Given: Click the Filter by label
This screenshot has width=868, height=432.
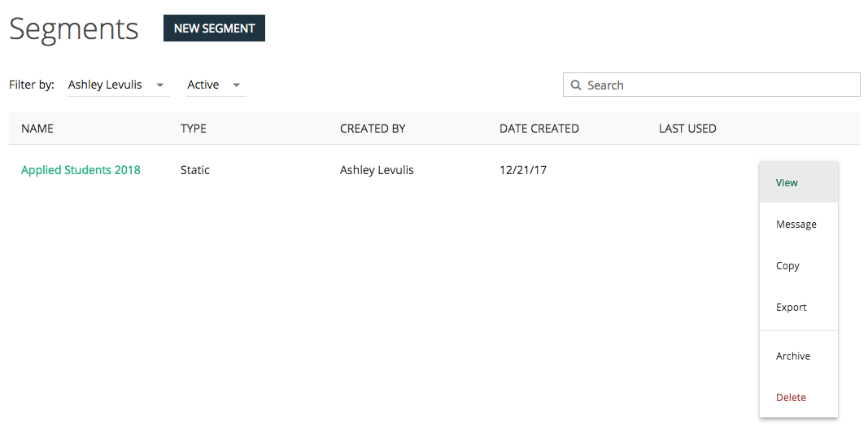Looking at the screenshot, I should pyautogui.click(x=32, y=85).
